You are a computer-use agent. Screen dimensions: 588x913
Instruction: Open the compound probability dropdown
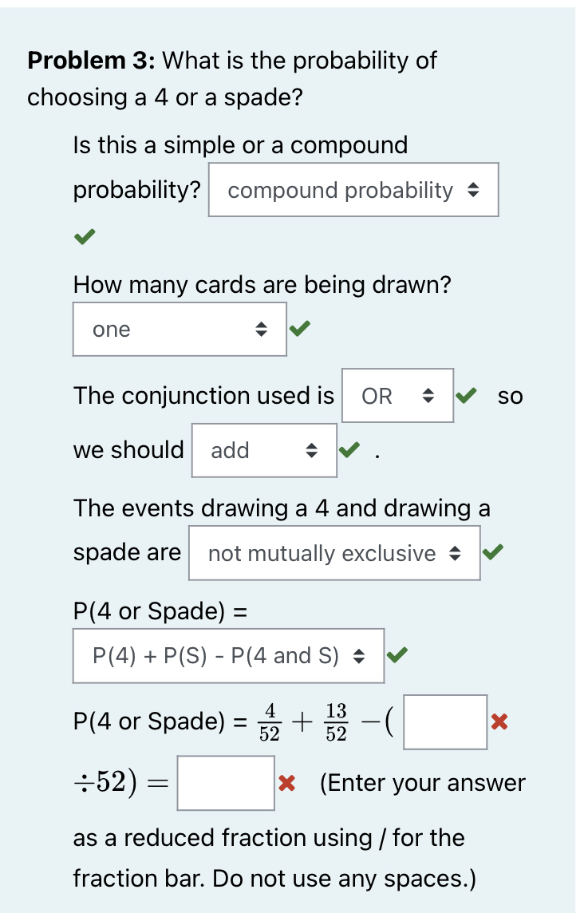coord(353,190)
